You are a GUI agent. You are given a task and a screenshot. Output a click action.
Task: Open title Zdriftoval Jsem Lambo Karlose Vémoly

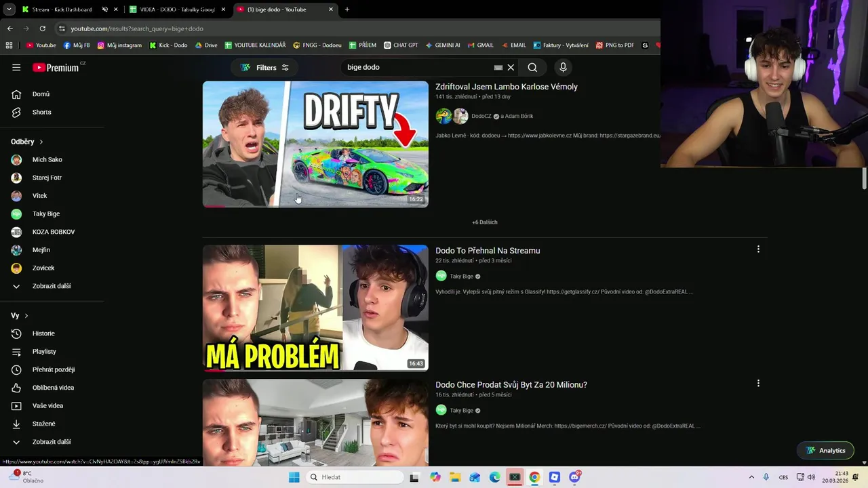(x=507, y=87)
